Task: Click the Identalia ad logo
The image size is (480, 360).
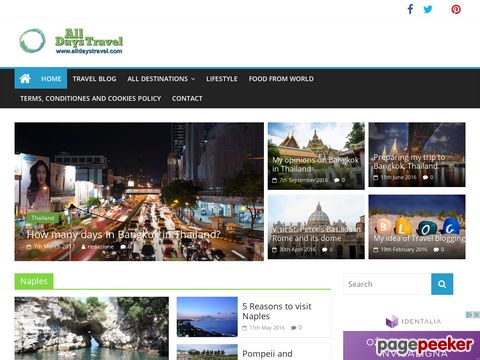Action: (x=413, y=321)
